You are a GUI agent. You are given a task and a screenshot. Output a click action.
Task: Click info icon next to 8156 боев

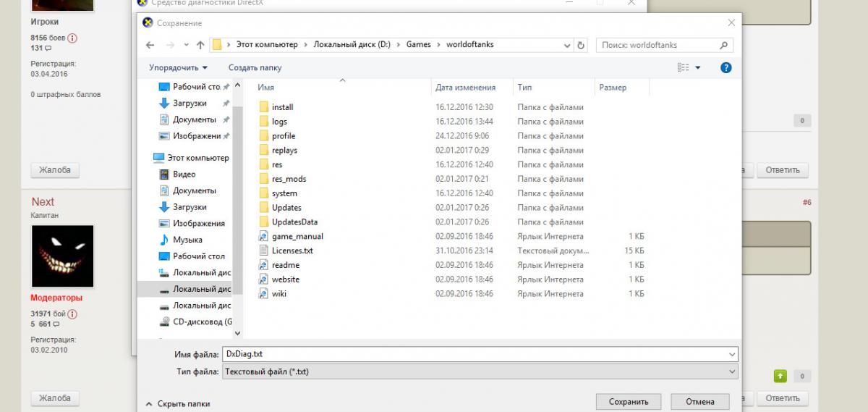click(72, 38)
